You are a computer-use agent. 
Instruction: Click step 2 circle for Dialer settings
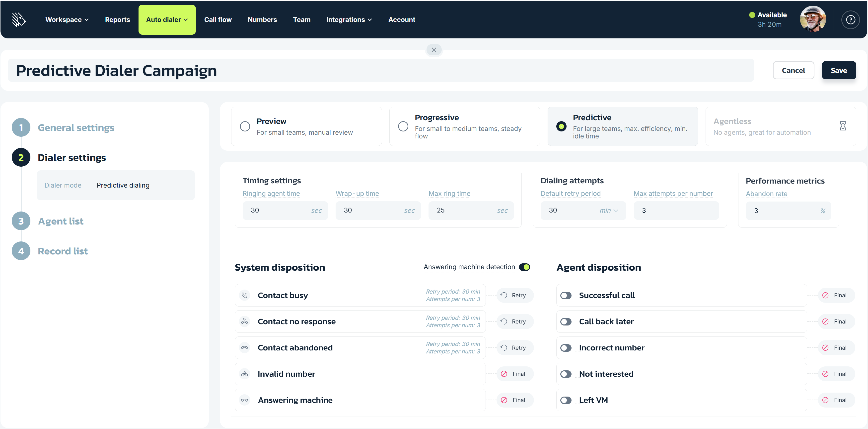tap(21, 157)
